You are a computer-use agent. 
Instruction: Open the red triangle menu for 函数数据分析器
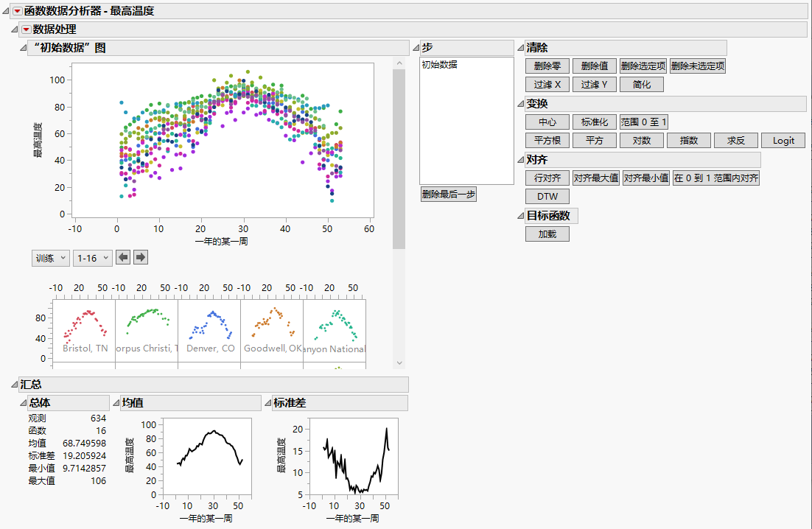tap(18, 11)
